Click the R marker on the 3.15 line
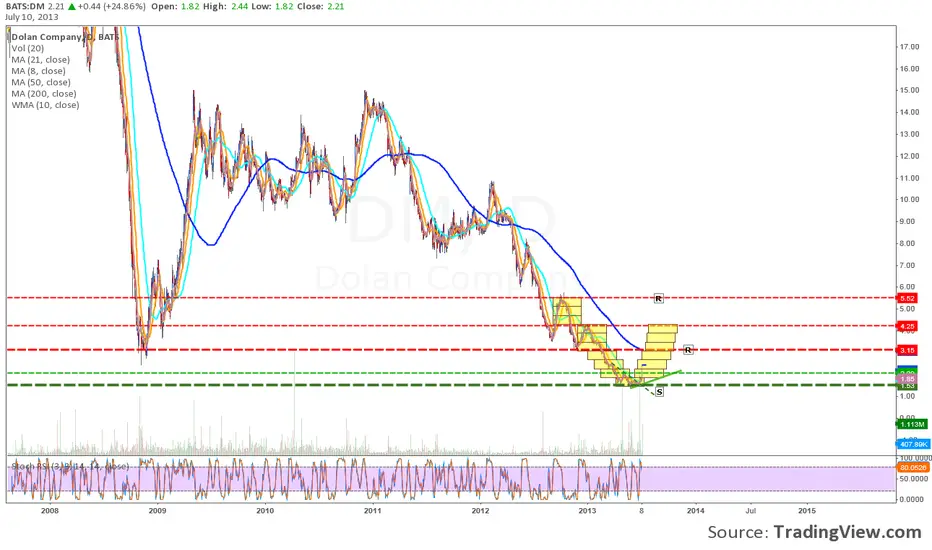Screen dimensions: 932x550 coord(688,350)
